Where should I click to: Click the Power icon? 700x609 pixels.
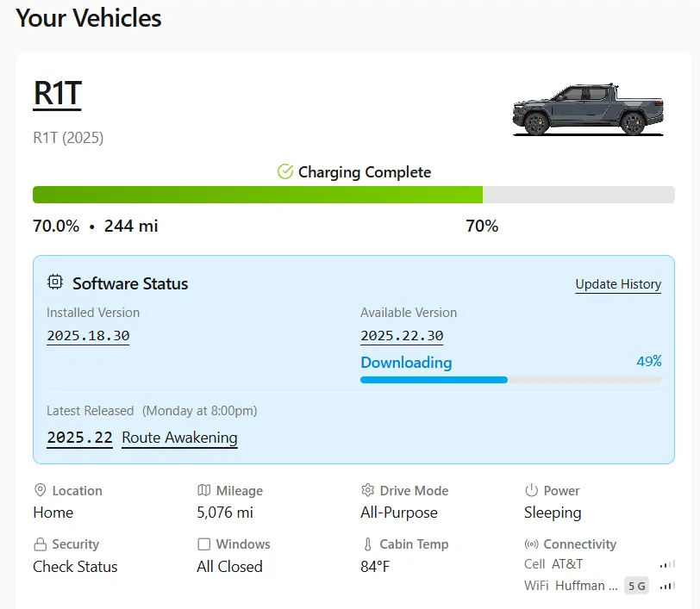[x=531, y=490]
